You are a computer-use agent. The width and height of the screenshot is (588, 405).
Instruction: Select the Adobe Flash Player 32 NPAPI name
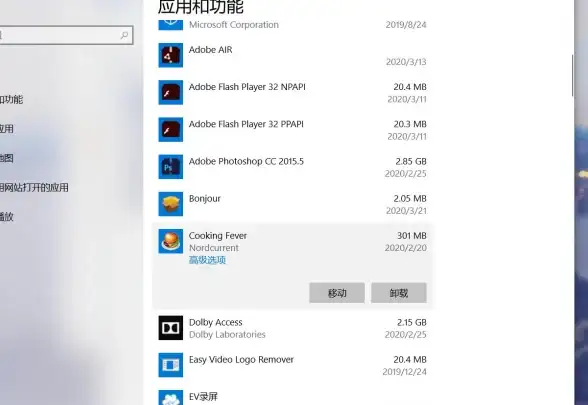[247, 87]
